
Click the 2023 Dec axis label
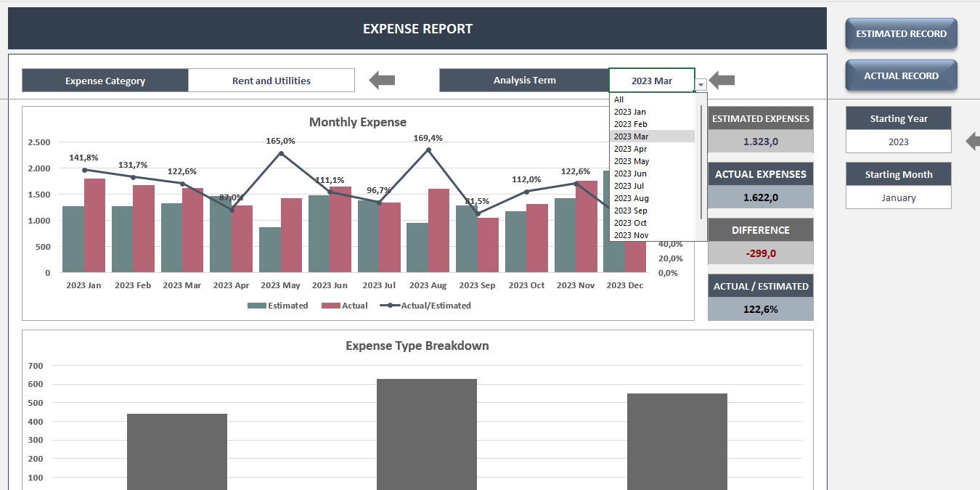624,285
